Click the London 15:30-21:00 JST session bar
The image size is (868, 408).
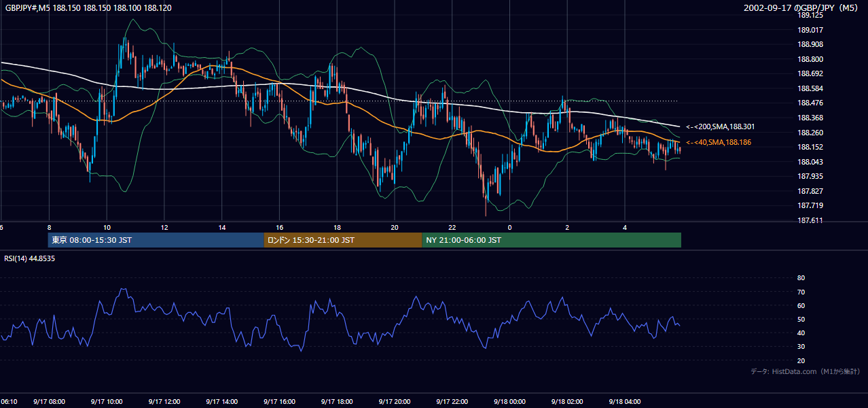point(343,240)
